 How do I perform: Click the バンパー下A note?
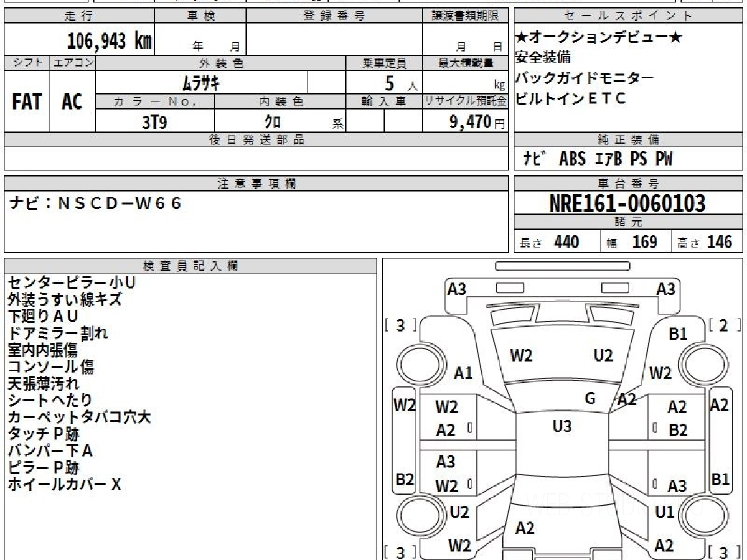point(50,450)
